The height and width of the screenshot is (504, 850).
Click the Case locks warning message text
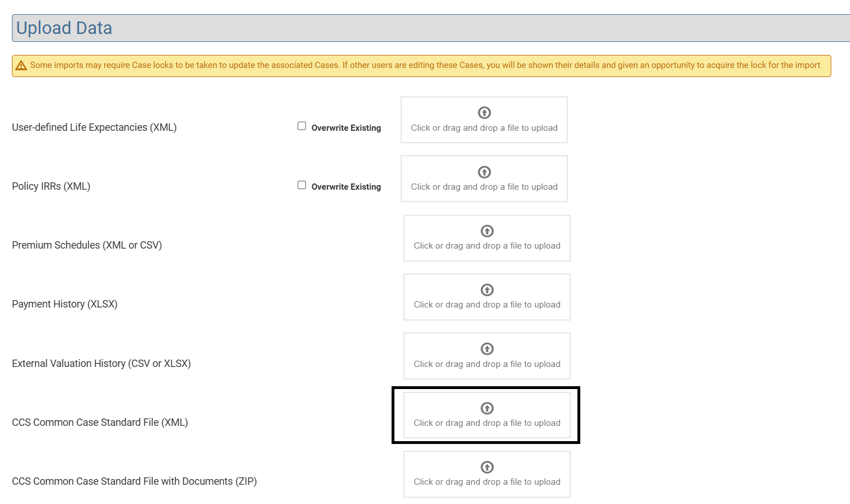(x=425, y=65)
